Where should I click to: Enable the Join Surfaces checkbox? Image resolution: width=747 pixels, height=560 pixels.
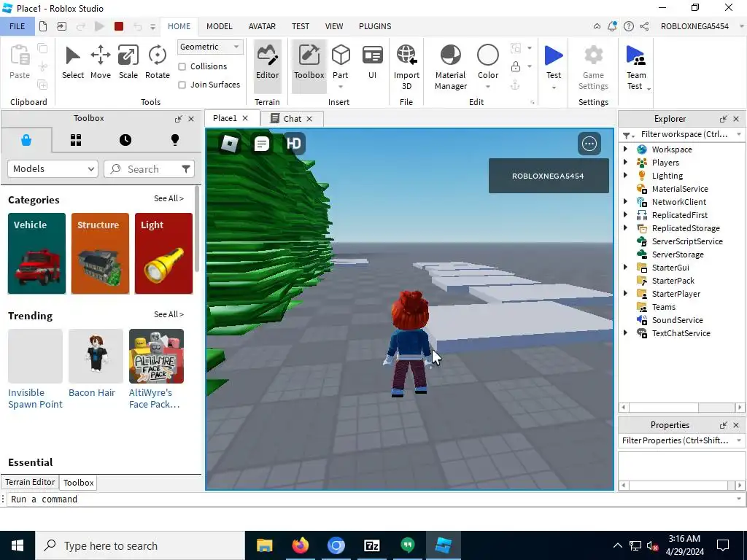[182, 85]
